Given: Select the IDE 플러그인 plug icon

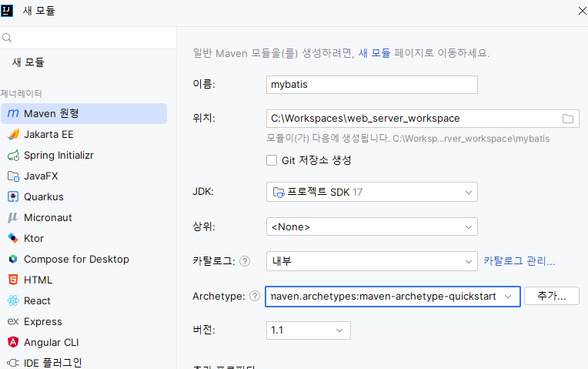Looking at the screenshot, I should [x=13, y=363].
